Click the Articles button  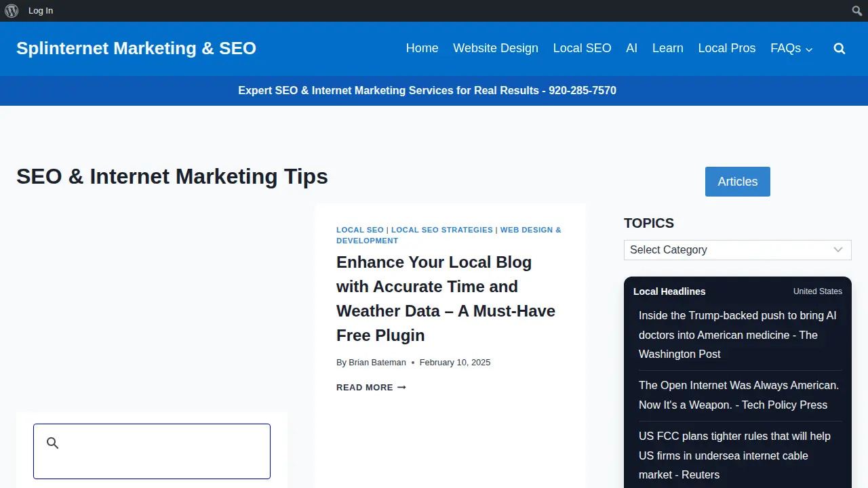click(738, 182)
